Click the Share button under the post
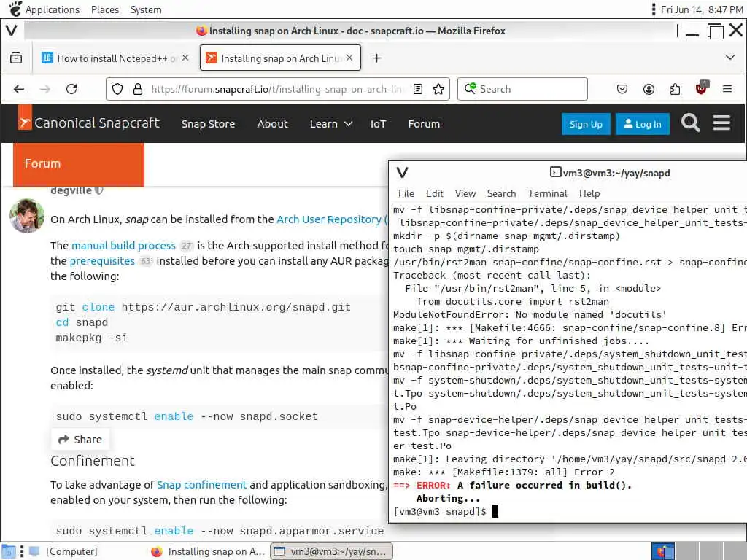This screenshot has width=747, height=560. (x=80, y=439)
